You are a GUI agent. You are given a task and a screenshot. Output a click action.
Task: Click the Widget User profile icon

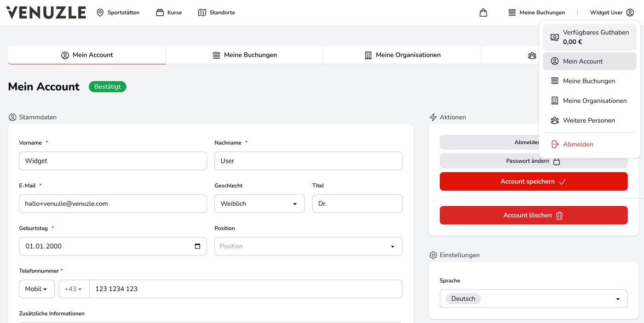[630, 12]
